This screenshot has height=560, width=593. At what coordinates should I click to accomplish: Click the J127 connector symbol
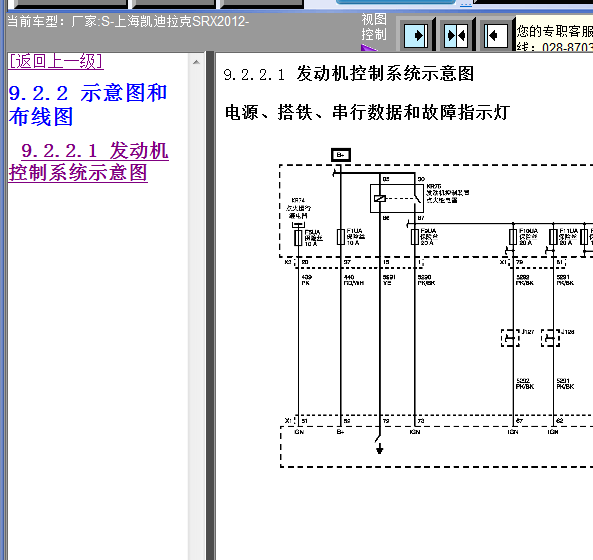coord(510,338)
